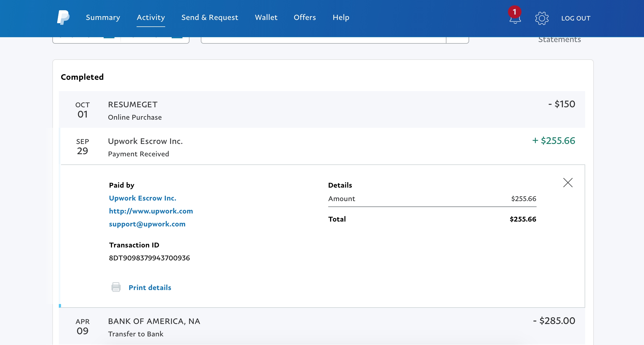Go to the Summary tab
Viewport: 644px width, 345px height.
pos(103,18)
